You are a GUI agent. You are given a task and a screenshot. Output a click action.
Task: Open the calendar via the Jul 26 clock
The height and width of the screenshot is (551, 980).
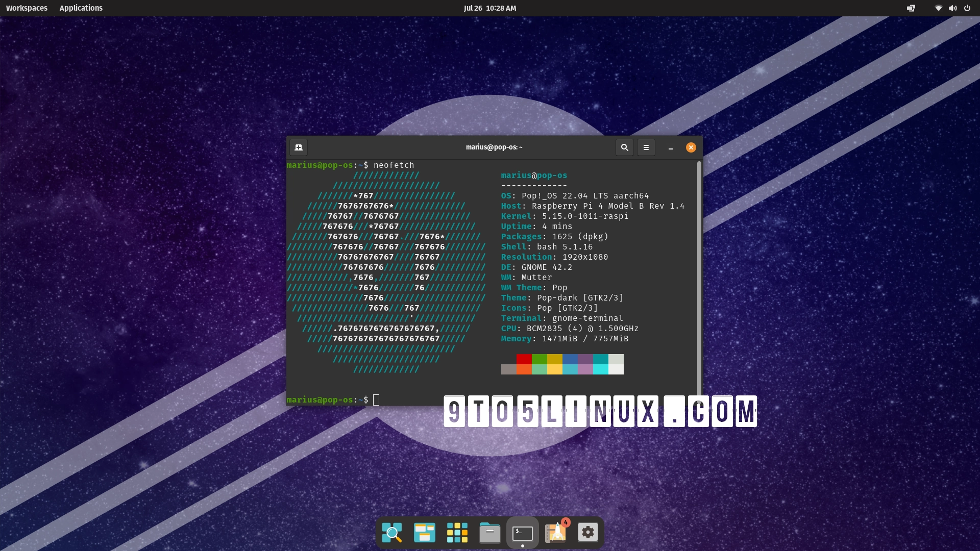point(489,8)
